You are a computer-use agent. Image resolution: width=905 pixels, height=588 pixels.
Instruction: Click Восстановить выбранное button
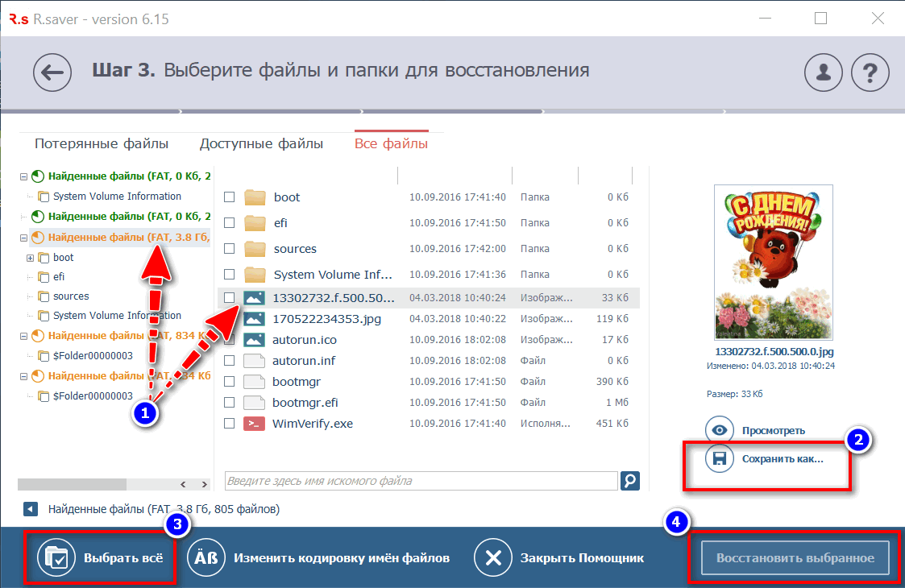(x=795, y=557)
